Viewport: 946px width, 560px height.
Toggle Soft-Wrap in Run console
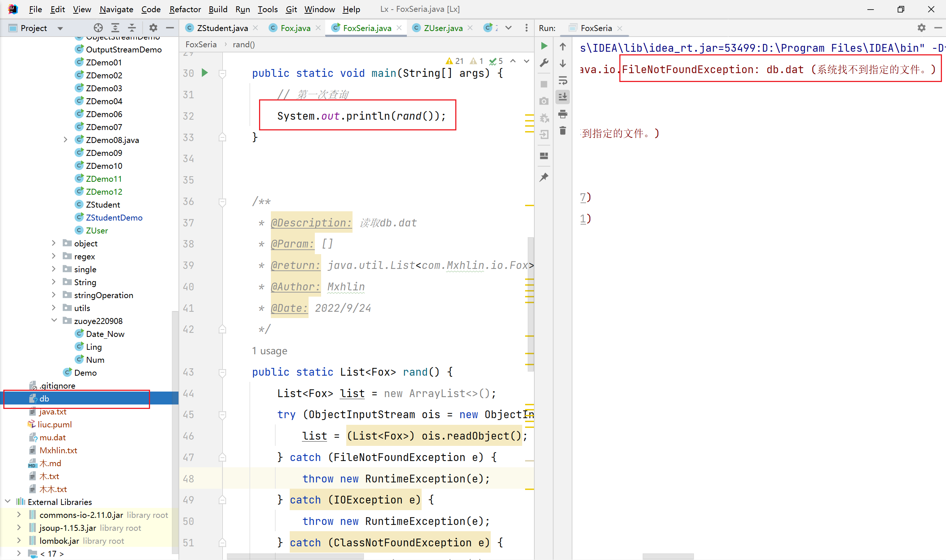tap(563, 81)
